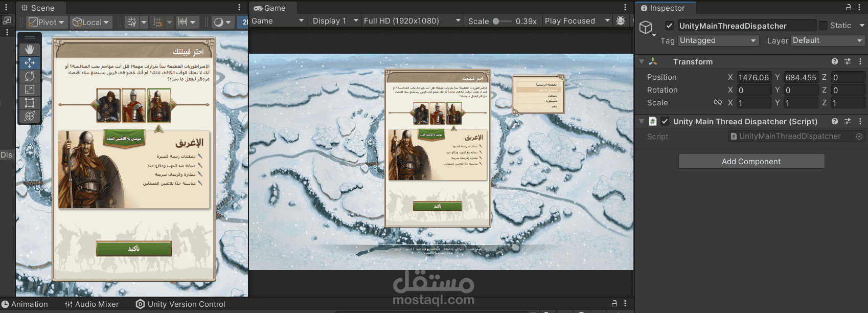Viewport: 868px width, 313px height.
Task: Open the Audio Mixer tab
Action: tap(92, 304)
